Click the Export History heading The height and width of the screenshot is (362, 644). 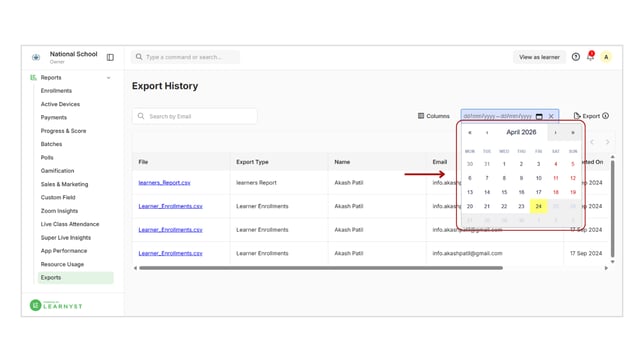tap(165, 86)
